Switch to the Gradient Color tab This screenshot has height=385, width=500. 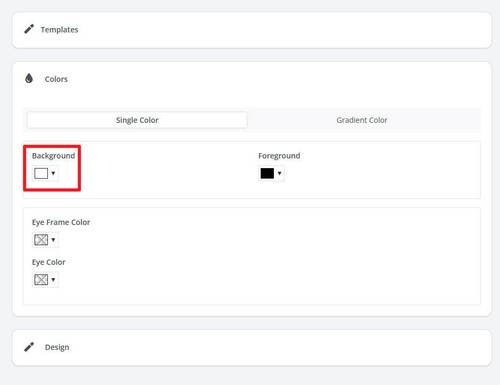click(362, 120)
